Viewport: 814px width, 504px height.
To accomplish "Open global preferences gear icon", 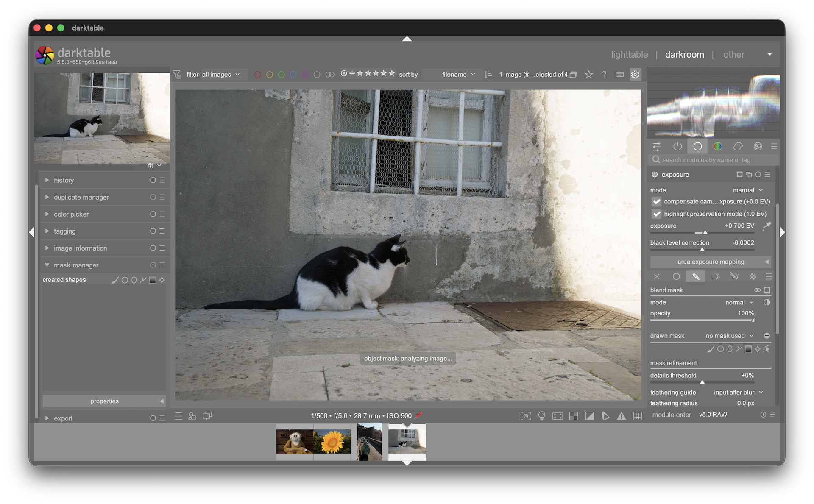I will point(635,75).
